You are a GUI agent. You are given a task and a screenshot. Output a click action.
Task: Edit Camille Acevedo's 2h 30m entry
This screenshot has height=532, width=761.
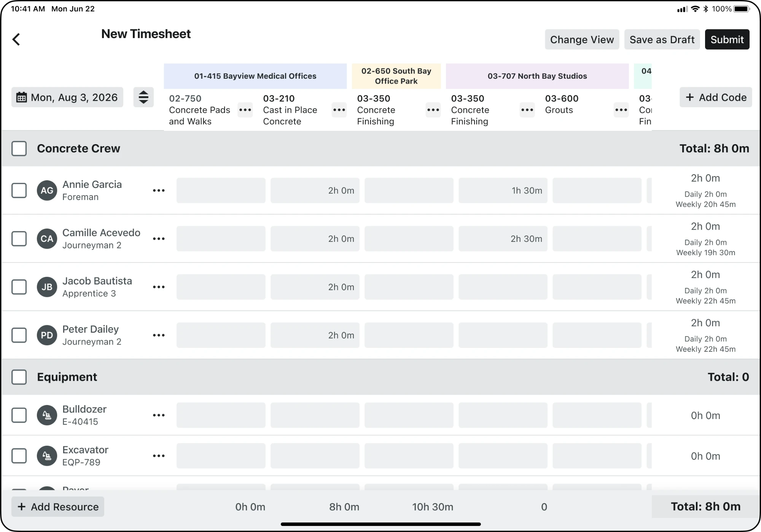click(x=503, y=239)
